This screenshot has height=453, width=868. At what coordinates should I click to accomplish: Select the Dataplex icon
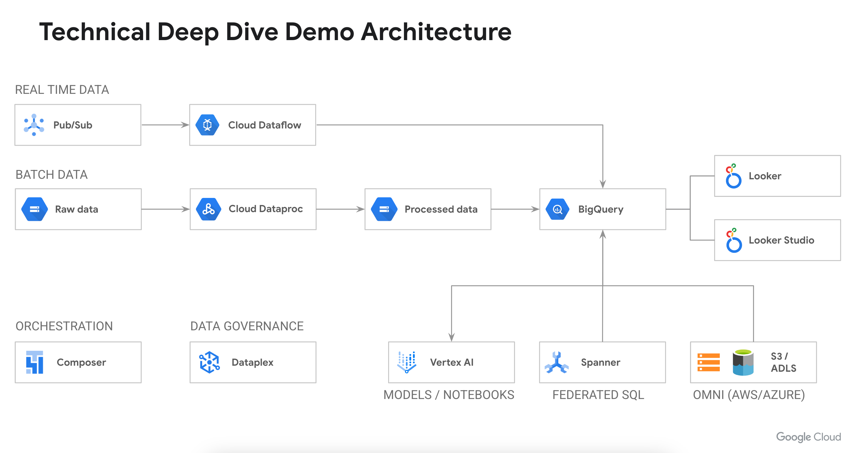click(x=209, y=362)
